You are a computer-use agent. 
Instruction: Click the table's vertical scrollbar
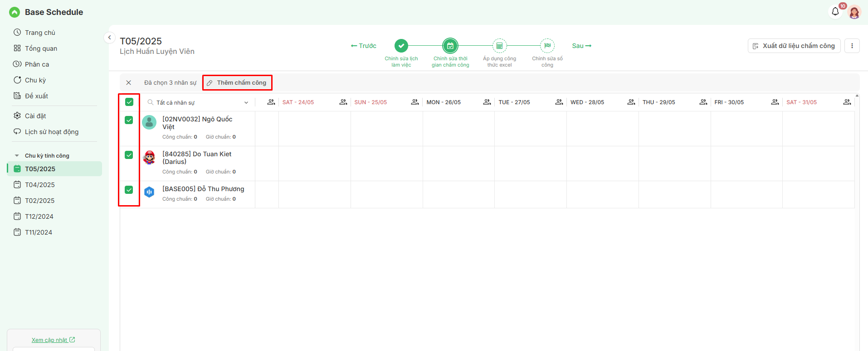pyautogui.click(x=857, y=222)
